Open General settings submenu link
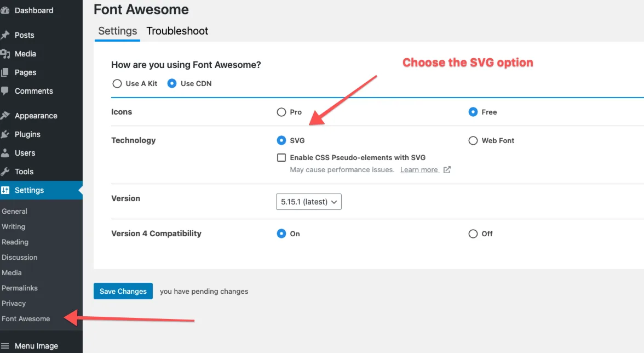 point(14,211)
